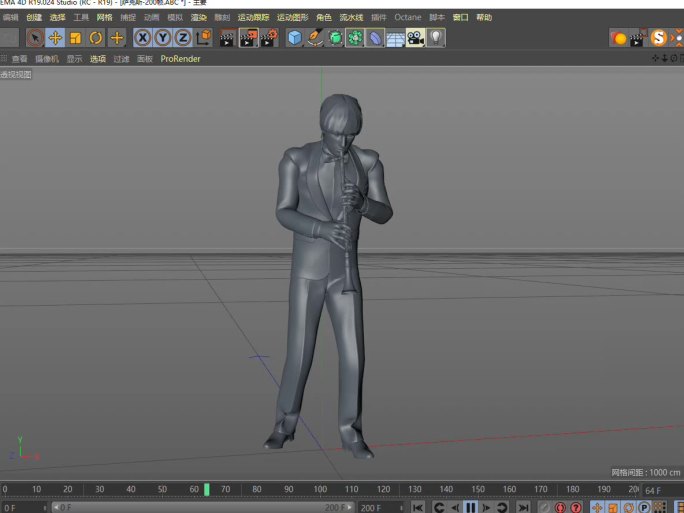Image resolution: width=684 pixels, height=513 pixels.
Task: Click the green playhead marker on timeline
Action: pyautogui.click(x=207, y=489)
